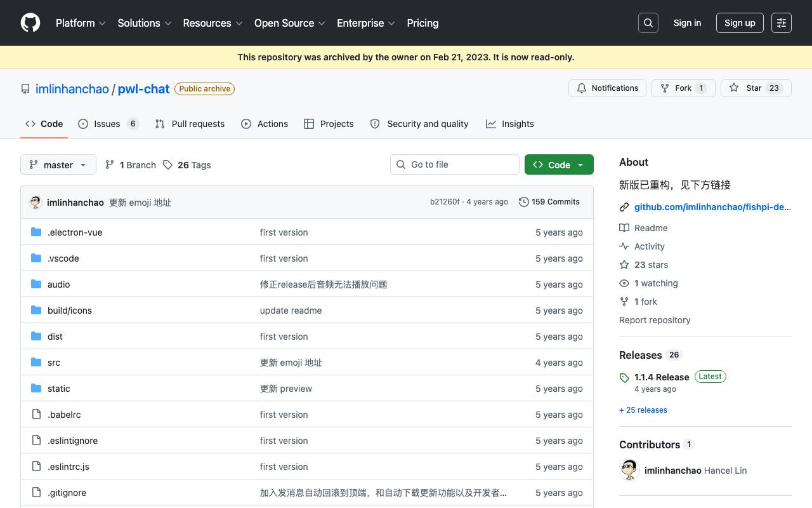812x508 pixels.
Task: Expand the Open Source dropdown menu
Action: (289, 23)
